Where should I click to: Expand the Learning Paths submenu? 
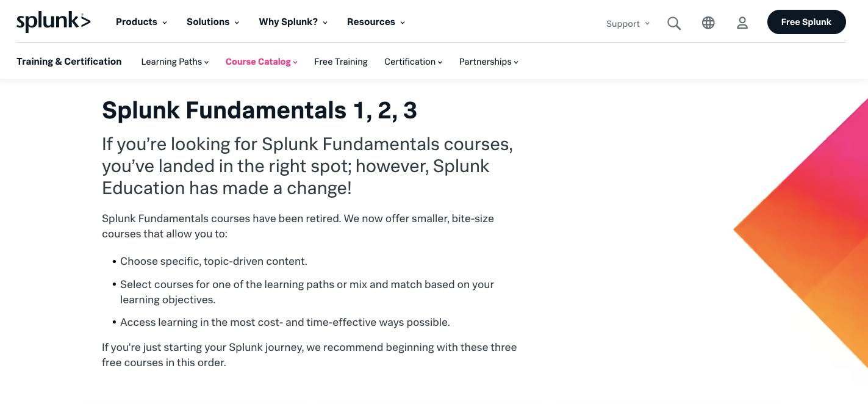click(x=175, y=62)
